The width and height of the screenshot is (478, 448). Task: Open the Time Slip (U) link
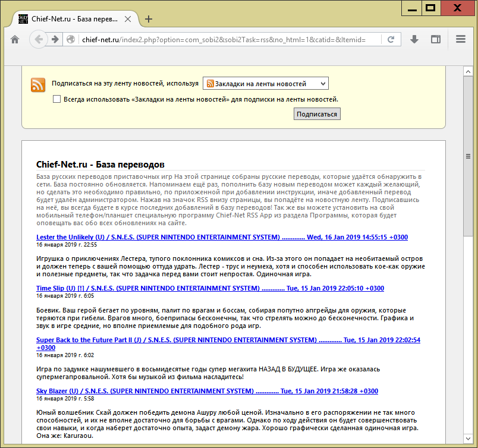pos(210,288)
